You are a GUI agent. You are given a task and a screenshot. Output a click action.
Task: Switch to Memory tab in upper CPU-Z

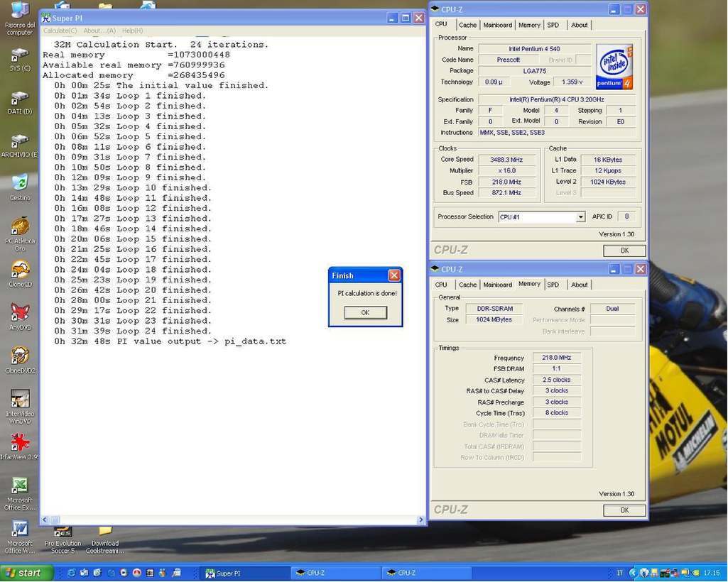529,25
